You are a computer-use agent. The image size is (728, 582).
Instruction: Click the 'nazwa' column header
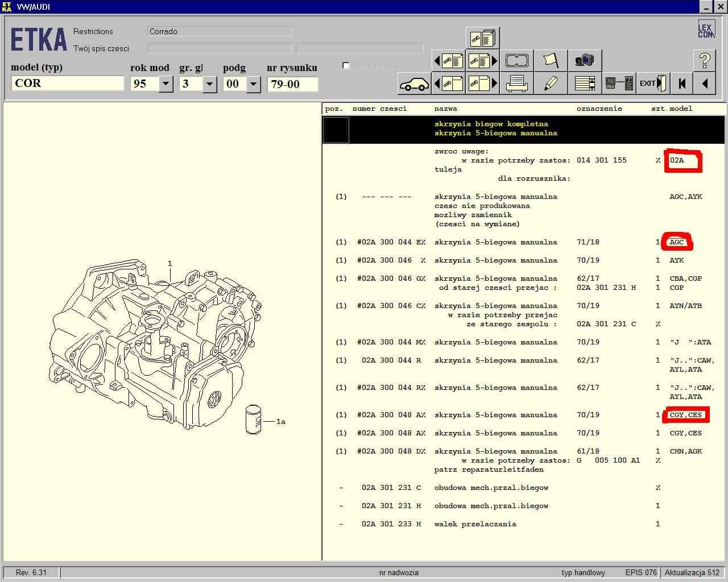[x=445, y=109]
